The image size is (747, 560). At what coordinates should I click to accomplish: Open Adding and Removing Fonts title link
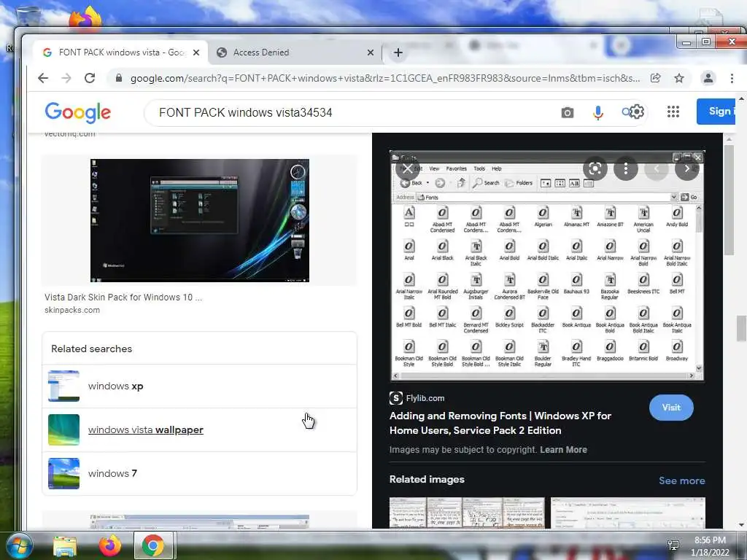point(500,423)
